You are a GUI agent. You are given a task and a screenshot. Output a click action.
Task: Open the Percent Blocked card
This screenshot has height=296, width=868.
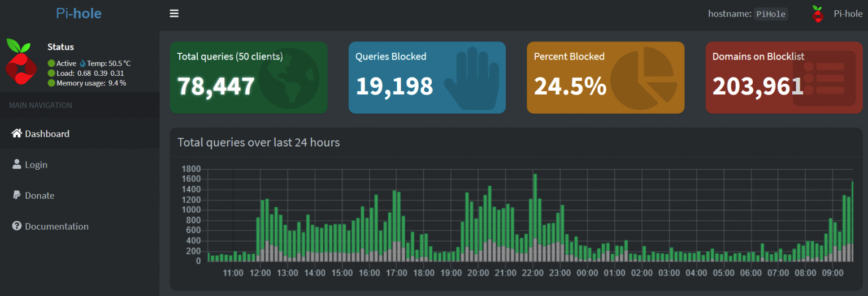point(606,78)
